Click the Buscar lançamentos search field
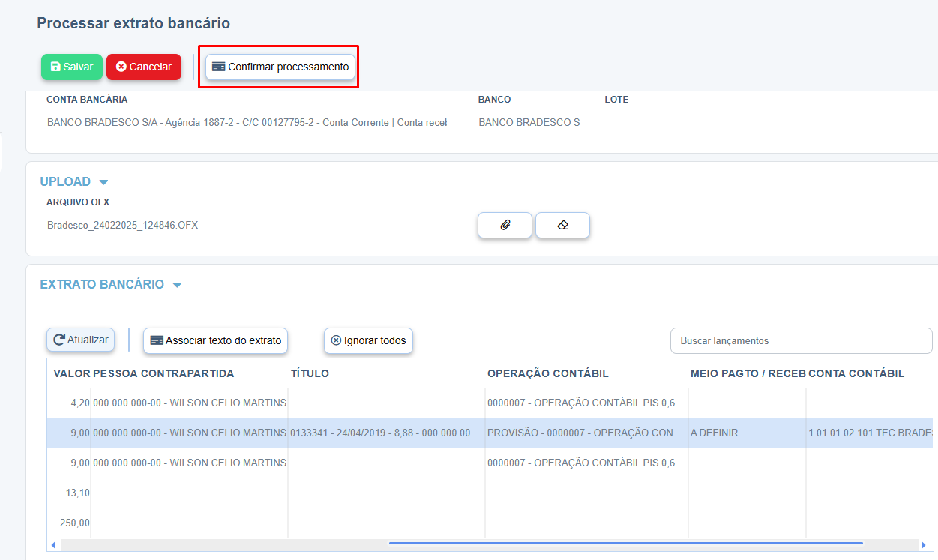Image resolution: width=938 pixels, height=560 pixels. 800,340
